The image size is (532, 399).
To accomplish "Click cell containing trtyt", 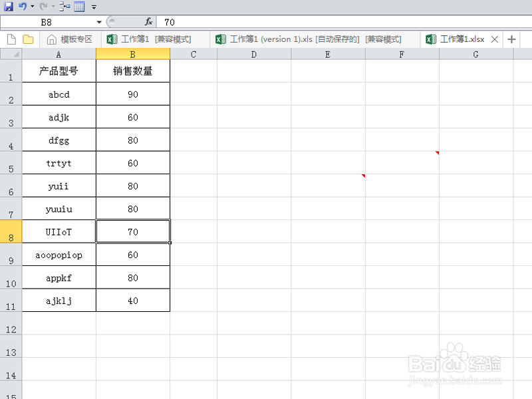I will pos(59,163).
